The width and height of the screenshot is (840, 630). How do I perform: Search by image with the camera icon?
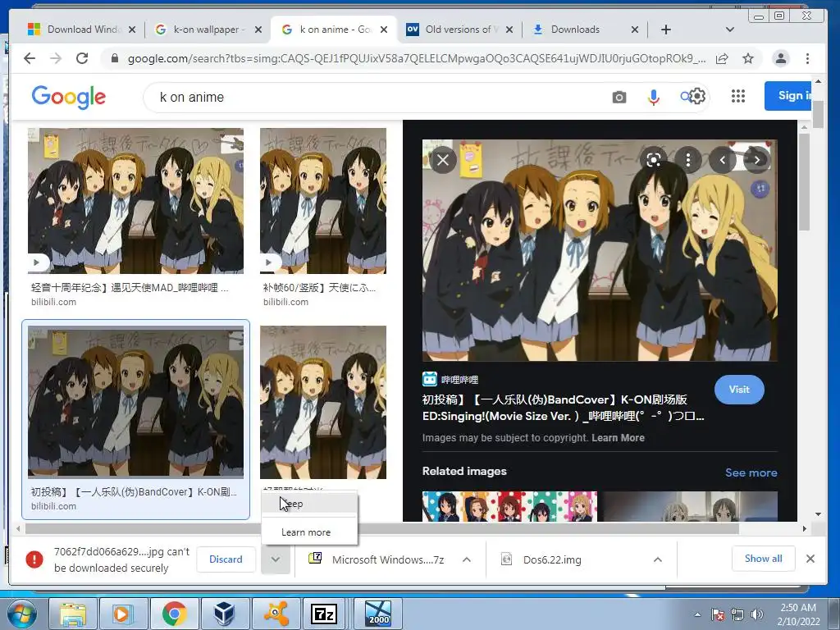point(619,97)
